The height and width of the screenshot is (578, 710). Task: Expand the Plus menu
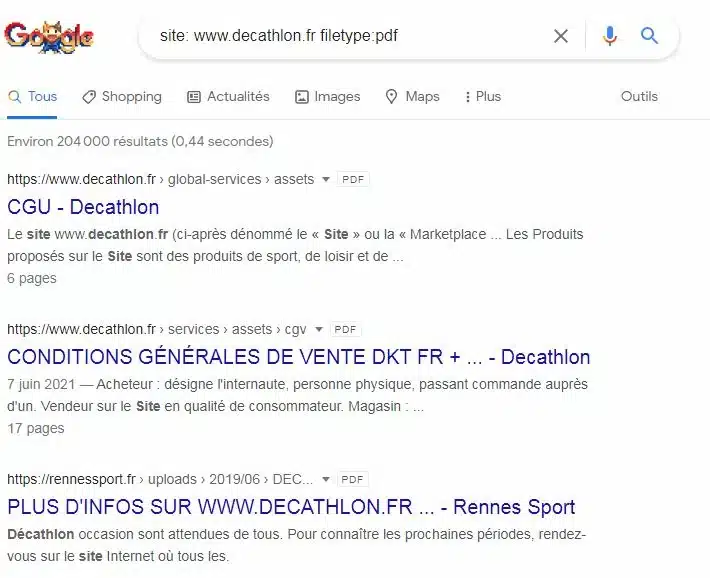[483, 96]
